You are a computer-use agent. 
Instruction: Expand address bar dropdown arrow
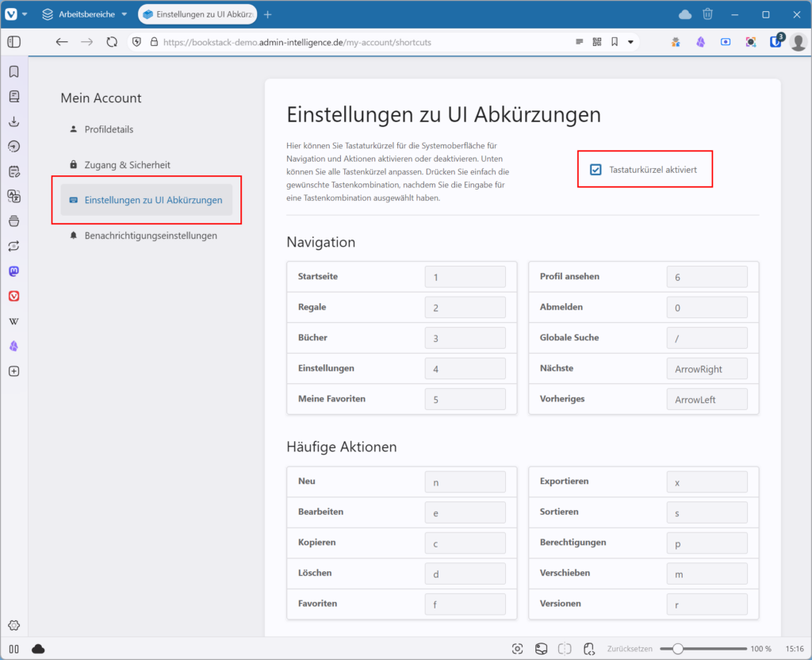(x=630, y=42)
